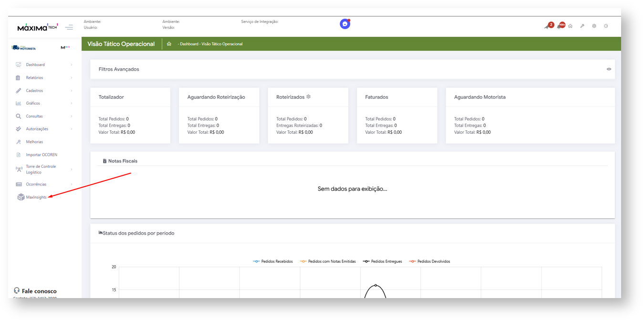Click the MaximaTech logo
644x321 pixels.
click(x=38, y=27)
